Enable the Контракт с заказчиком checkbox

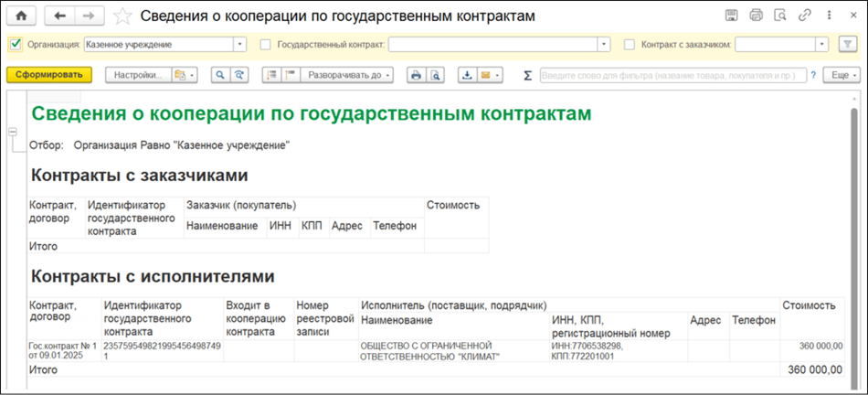[x=630, y=44]
